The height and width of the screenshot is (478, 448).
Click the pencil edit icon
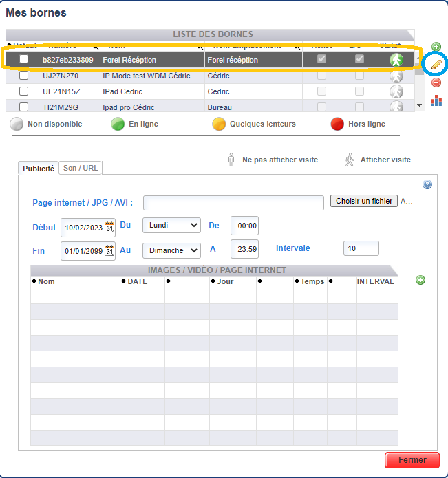pyautogui.click(x=436, y=65)
